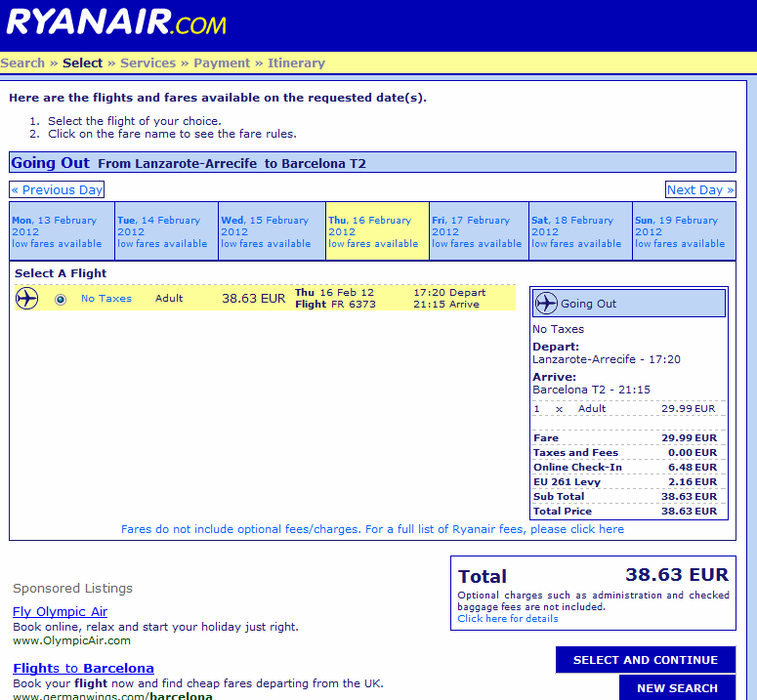
Task: Open Click here for details link
Action: (508, 618)
